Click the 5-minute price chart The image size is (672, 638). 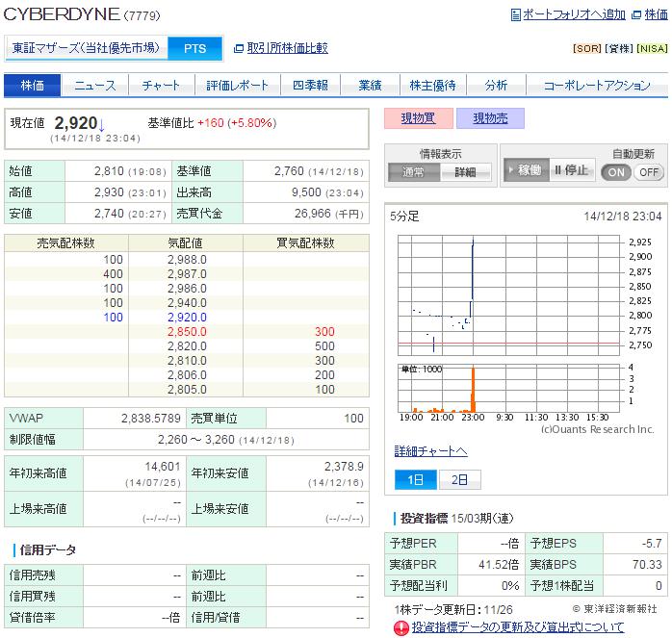pos(508,295)
